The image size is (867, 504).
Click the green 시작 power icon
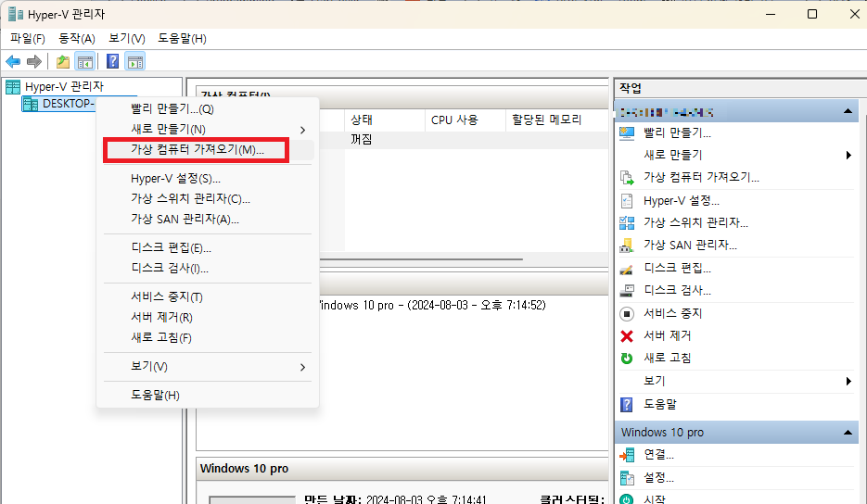627,498
